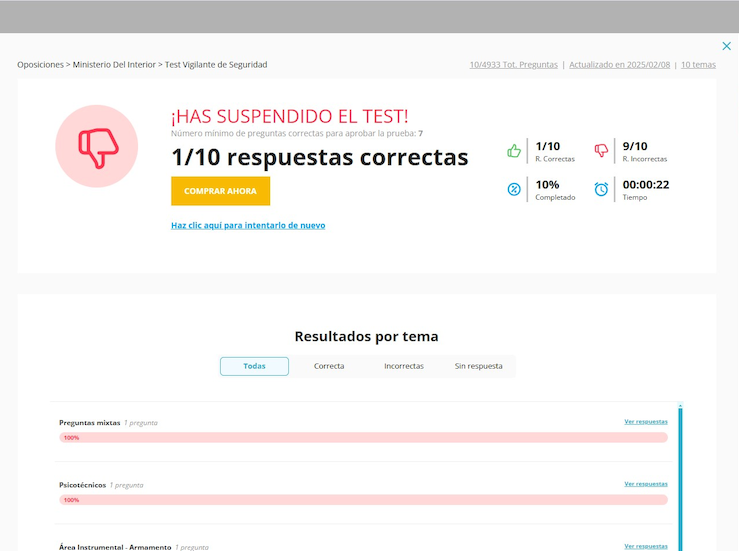Click the blue percent completed icon
Viewport: 739px width, 551px height.
(514, 189)
